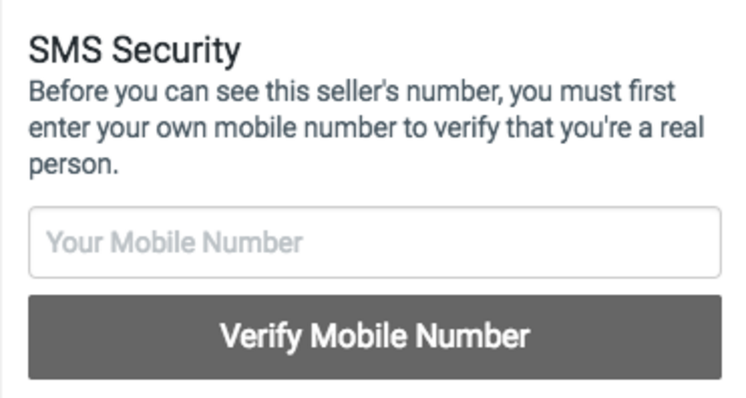Select the word "Security" in the heading
The image size is (746, 398).
pyautogui.click(x=176, y=50)
